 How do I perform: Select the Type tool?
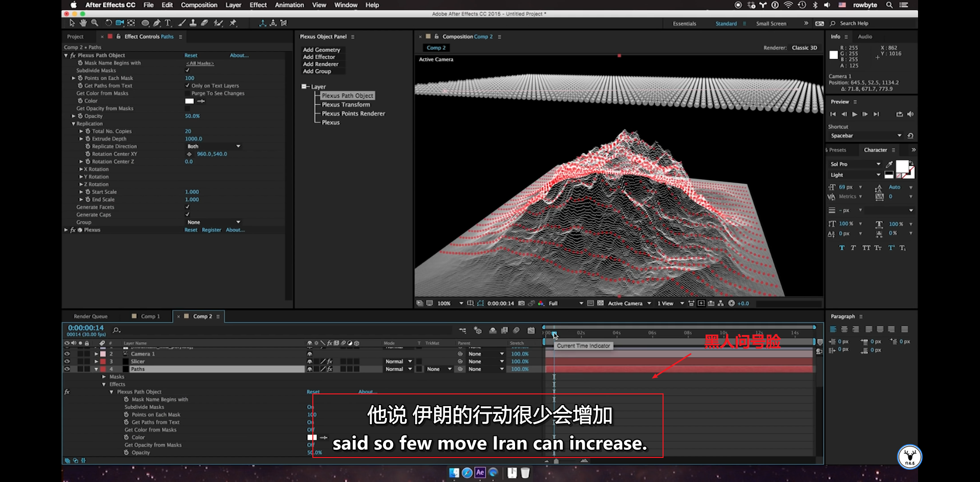pos(167,23)
